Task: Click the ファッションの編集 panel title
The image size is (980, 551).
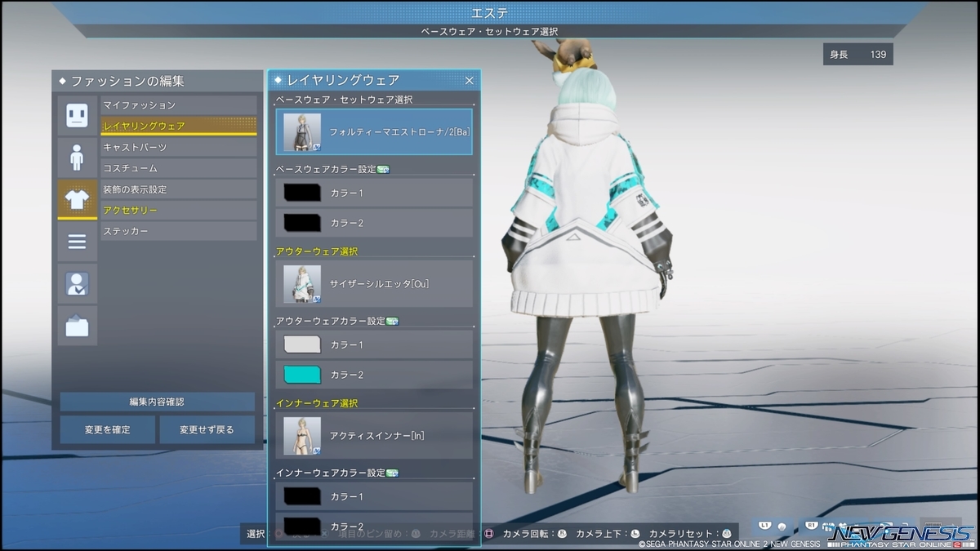Action: tap(127, 81)
